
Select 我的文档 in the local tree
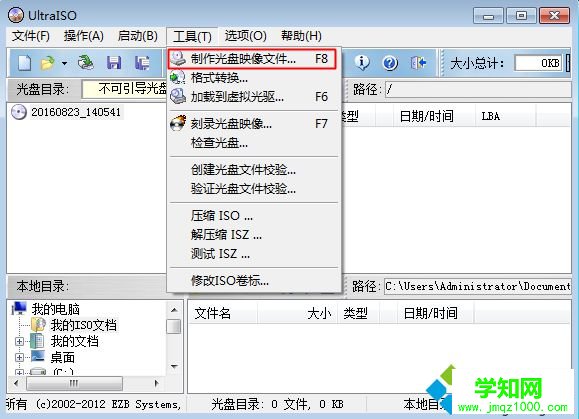coord(74,341)
